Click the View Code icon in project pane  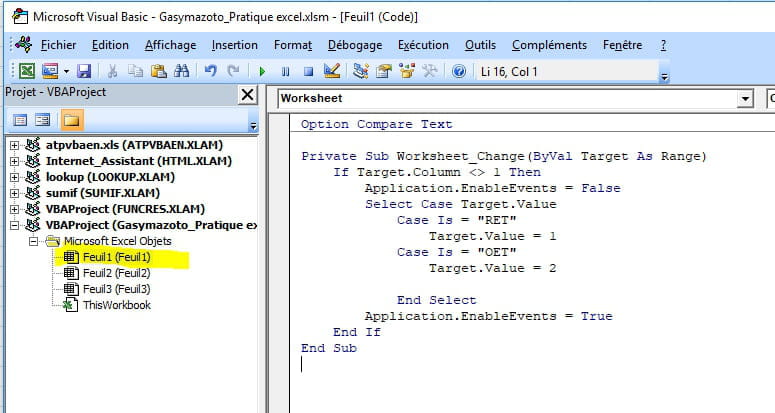tap(20, 120)
